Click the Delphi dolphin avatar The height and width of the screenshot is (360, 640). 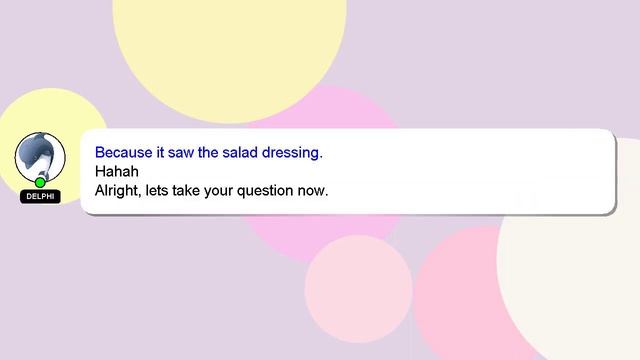(x=40, y=157)
